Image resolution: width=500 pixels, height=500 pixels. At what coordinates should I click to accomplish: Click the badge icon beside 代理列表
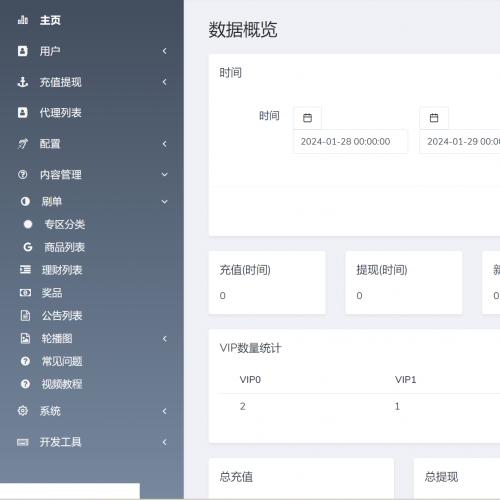coord(22,113)
